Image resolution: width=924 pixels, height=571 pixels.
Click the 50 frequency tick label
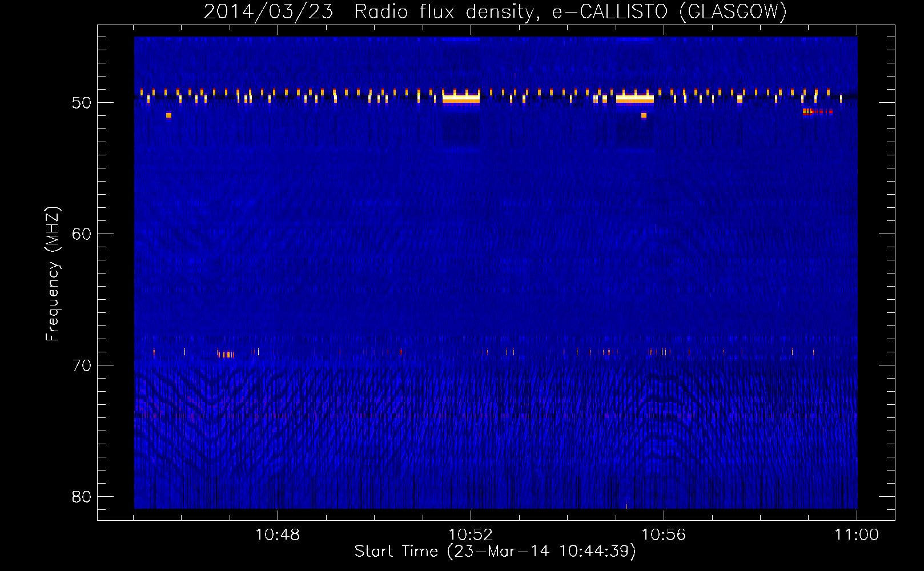(82, 103)
